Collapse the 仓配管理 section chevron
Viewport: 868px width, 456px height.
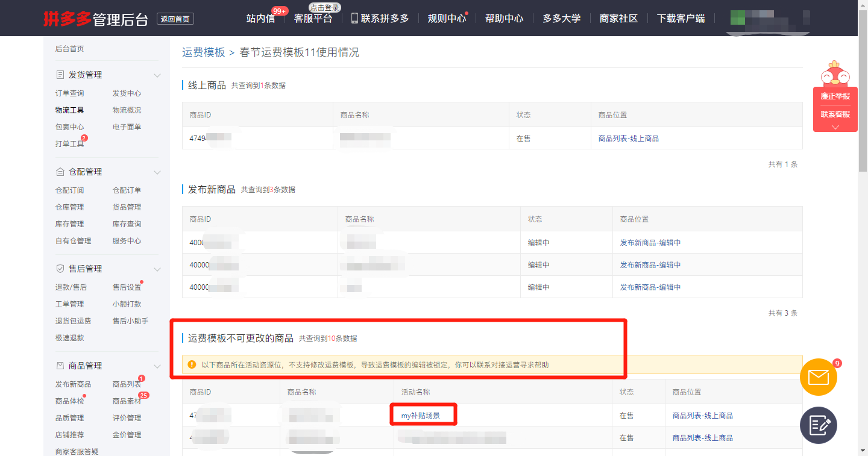[x=157, y=172]
